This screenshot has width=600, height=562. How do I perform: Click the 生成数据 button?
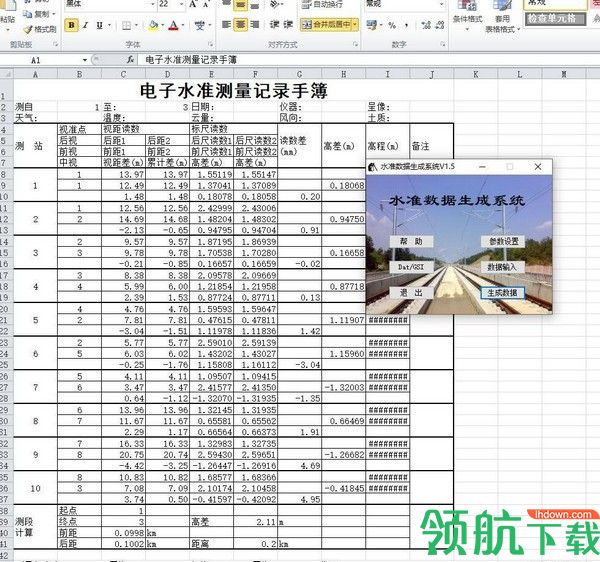(x=502, y=293)
